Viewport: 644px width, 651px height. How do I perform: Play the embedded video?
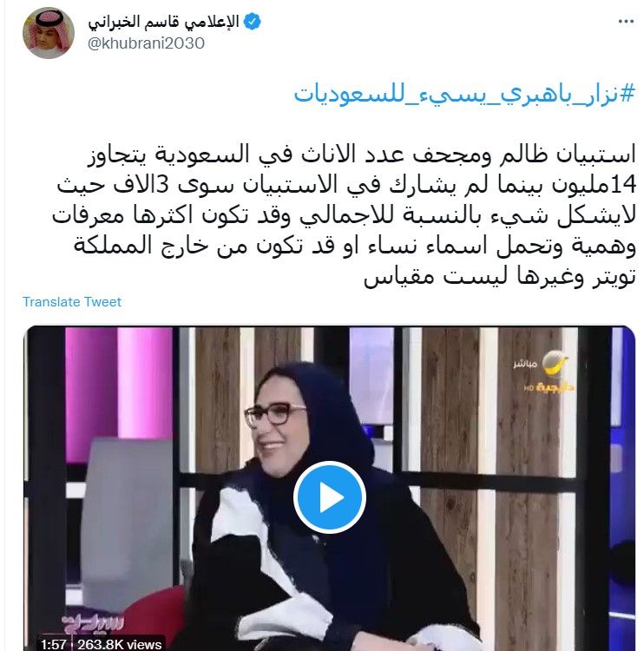[x=329, y=496]
